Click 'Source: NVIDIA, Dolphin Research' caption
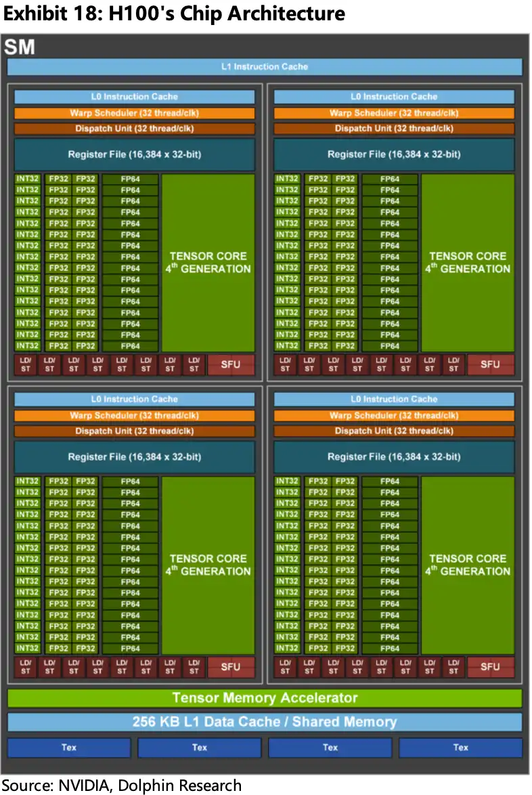Screen dimensions: 532x795 [x=122, y=786]
